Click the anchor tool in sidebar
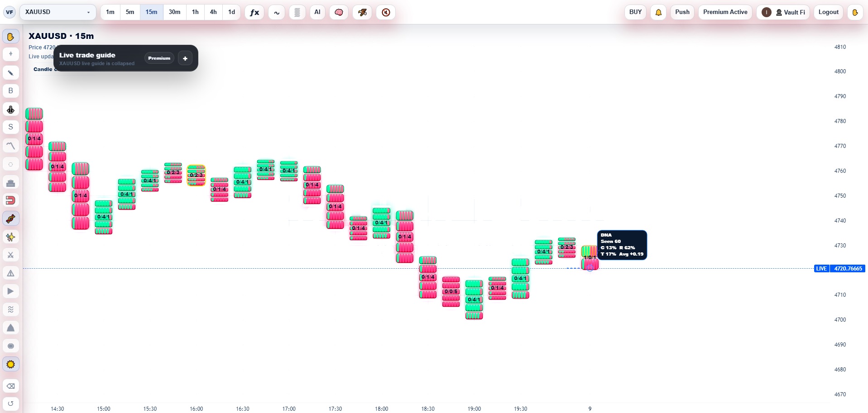Screen dimensions: 868x413 click(x=11, y=109)
